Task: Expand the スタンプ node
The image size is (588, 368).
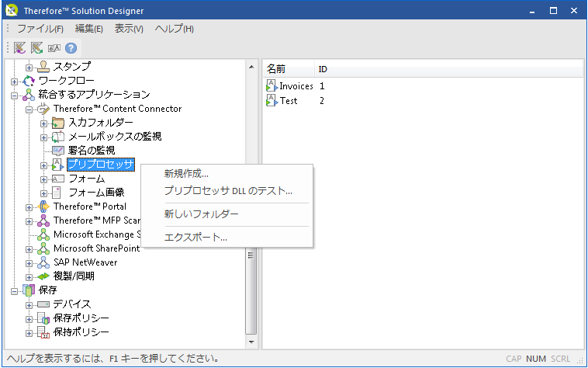Action: 29,68
